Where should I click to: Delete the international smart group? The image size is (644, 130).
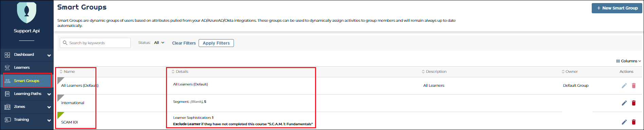click(x=633, y=103)
